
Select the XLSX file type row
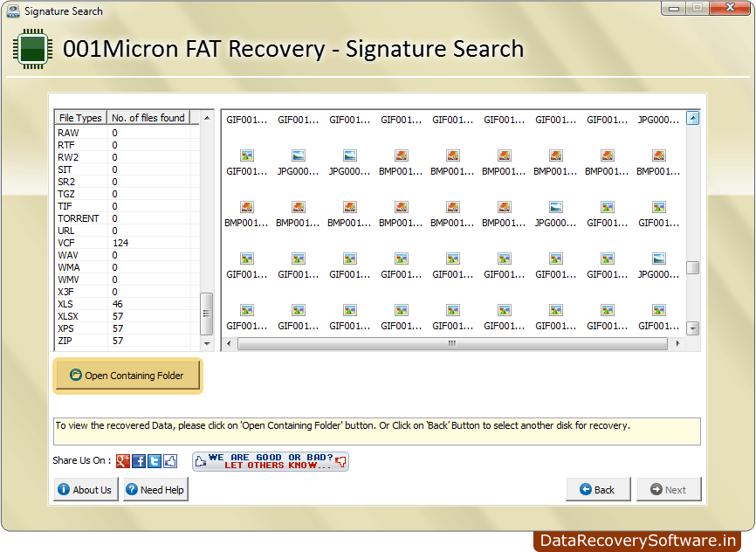(127, 316)
